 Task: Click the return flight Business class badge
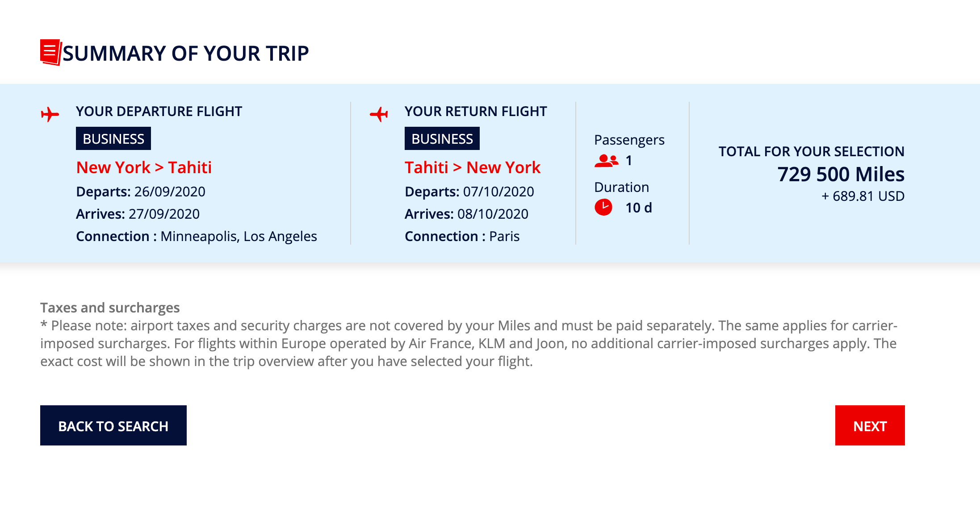click(442, 139)
